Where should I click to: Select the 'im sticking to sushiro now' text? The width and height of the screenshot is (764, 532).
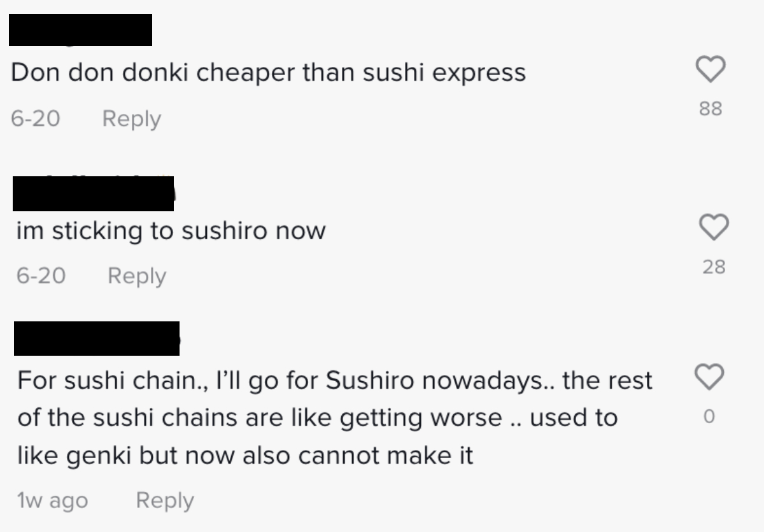coord(171,230)
